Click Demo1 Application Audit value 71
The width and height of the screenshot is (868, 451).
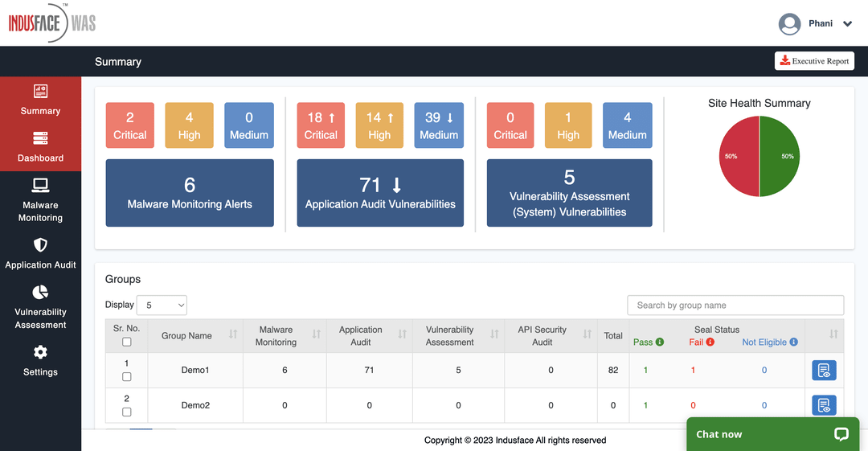(369, 370)
